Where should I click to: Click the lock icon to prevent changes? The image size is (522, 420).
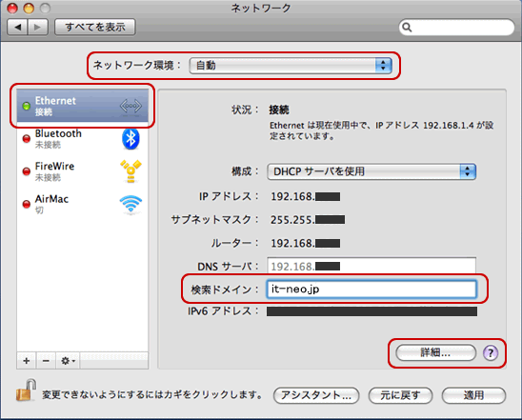coord(26,390)
